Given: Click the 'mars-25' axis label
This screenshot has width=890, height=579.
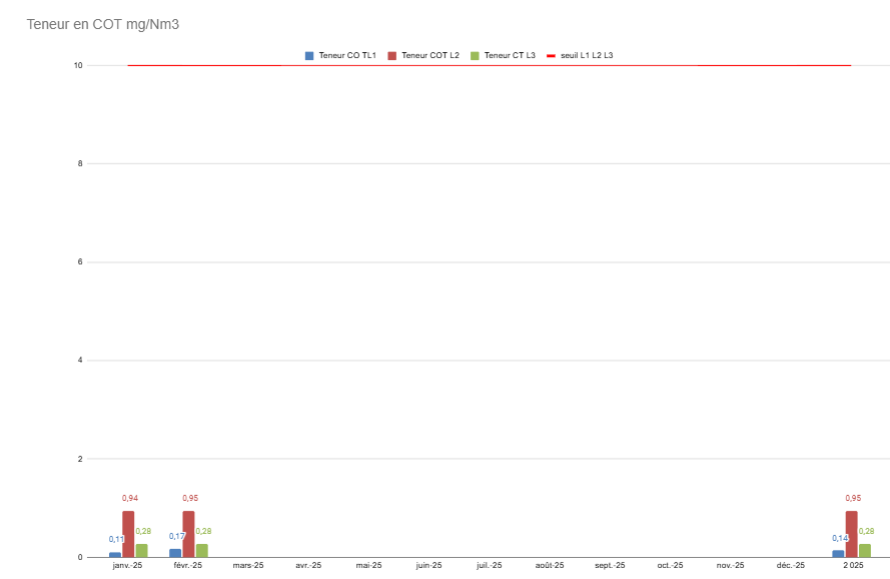Looking at the screenshot, I should [x=248, y=565].
